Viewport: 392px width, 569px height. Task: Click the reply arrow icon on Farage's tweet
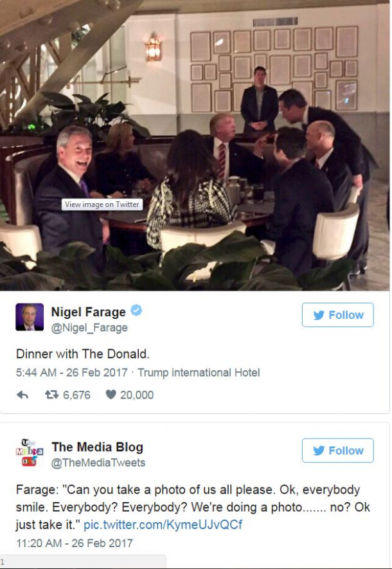[22, 395]
